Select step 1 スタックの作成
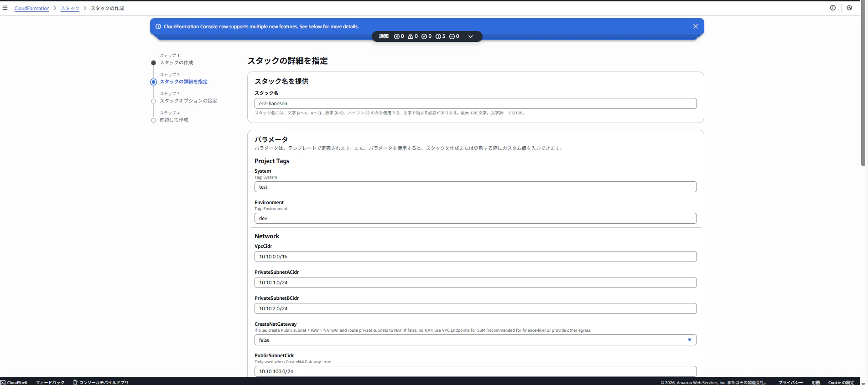The width and height of the screenshot is (868, 385). (x=176, y=62)
